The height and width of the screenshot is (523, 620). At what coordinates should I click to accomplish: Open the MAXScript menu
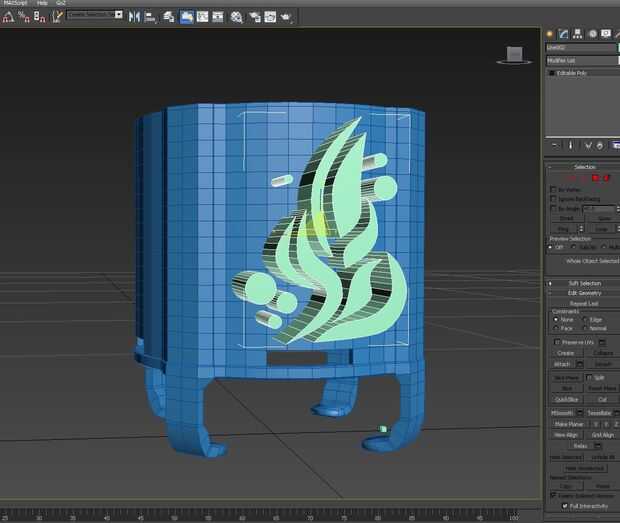click(15, 2)
